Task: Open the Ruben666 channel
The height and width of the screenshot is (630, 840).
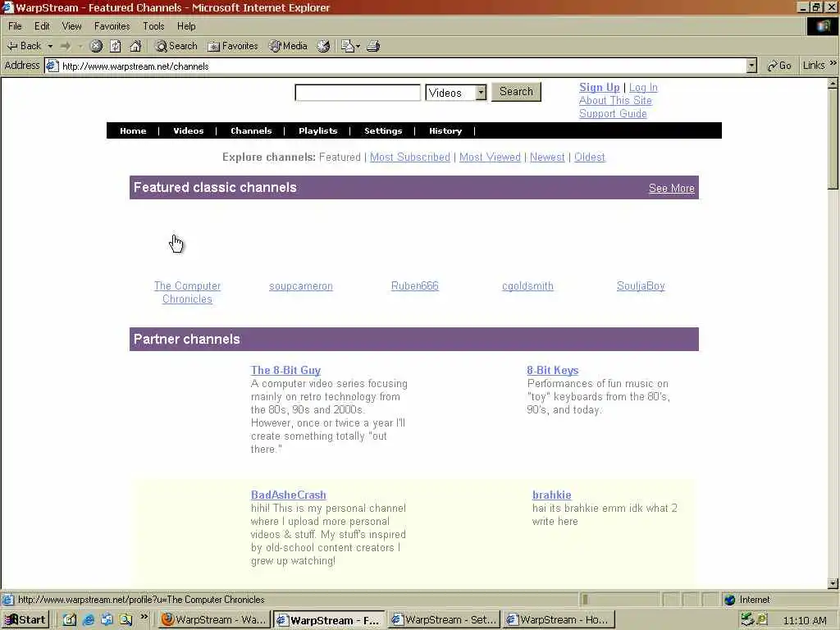Action: (414, 286)
